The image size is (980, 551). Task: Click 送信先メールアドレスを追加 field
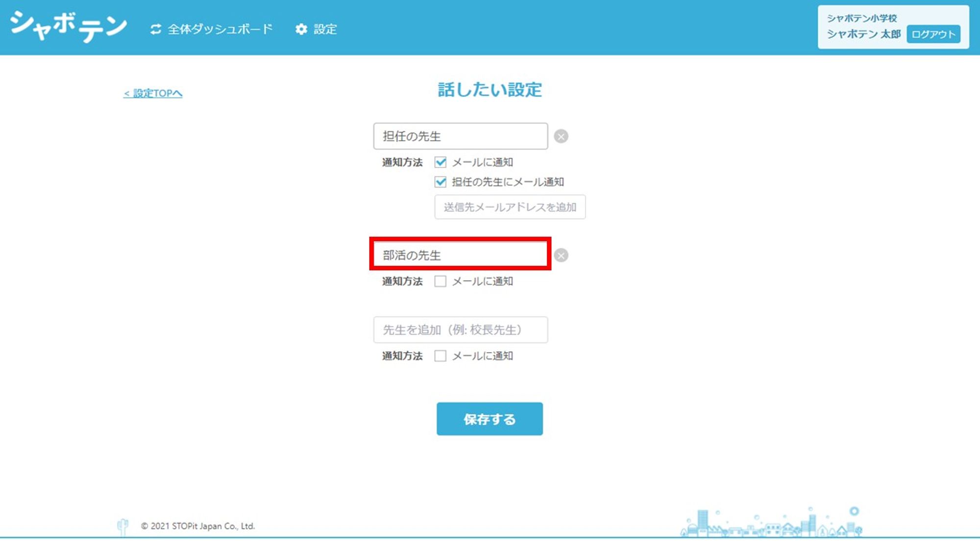click(510, 207)
